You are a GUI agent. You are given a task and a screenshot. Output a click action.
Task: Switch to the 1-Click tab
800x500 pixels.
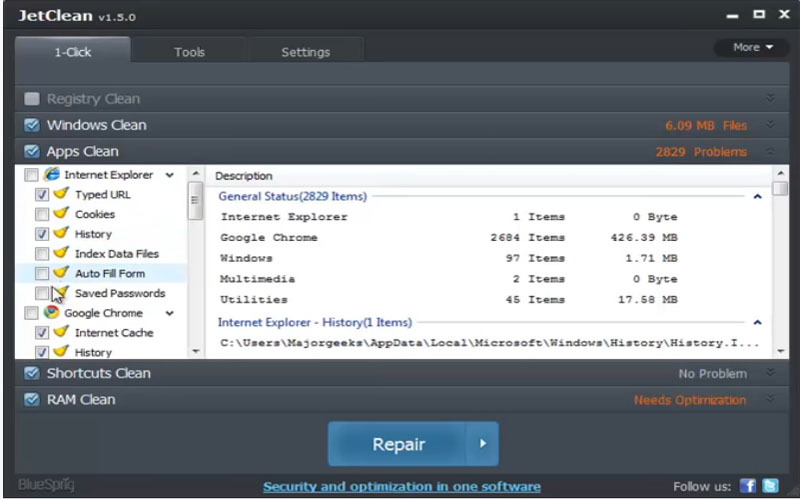pyautogui.click(x=73, y=51)
